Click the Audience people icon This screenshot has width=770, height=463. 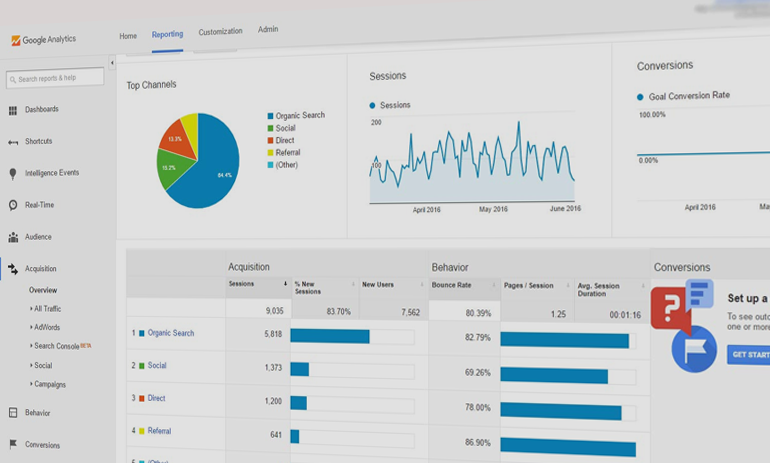coord(13,237)
